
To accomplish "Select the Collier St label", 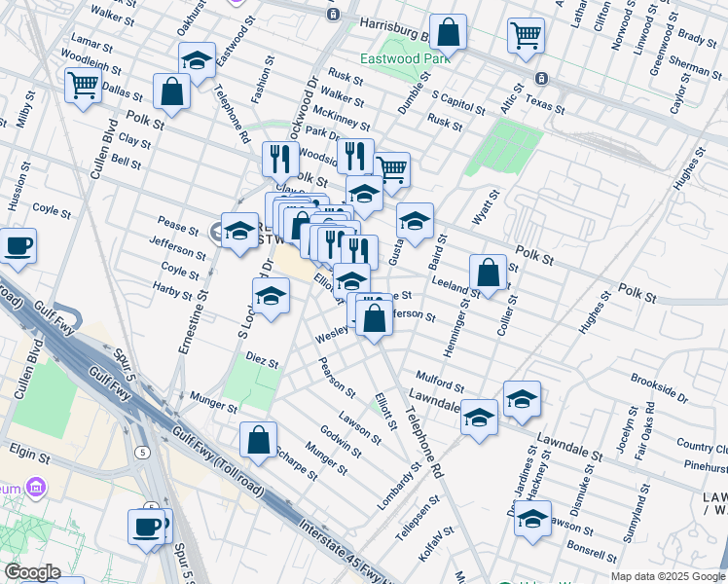I will (x=507, y=315).
